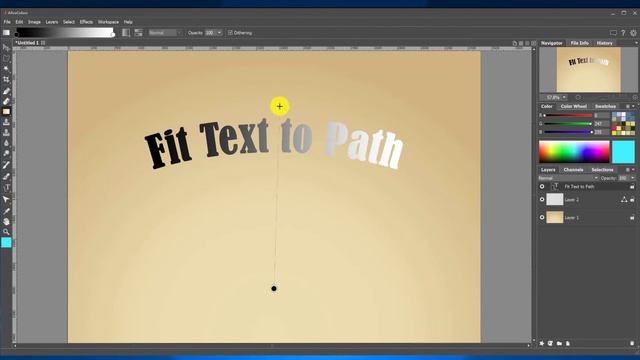Toggle lock on Layer 1
The width and height of the screenshot is (640, 360).
tap(632, 218)
